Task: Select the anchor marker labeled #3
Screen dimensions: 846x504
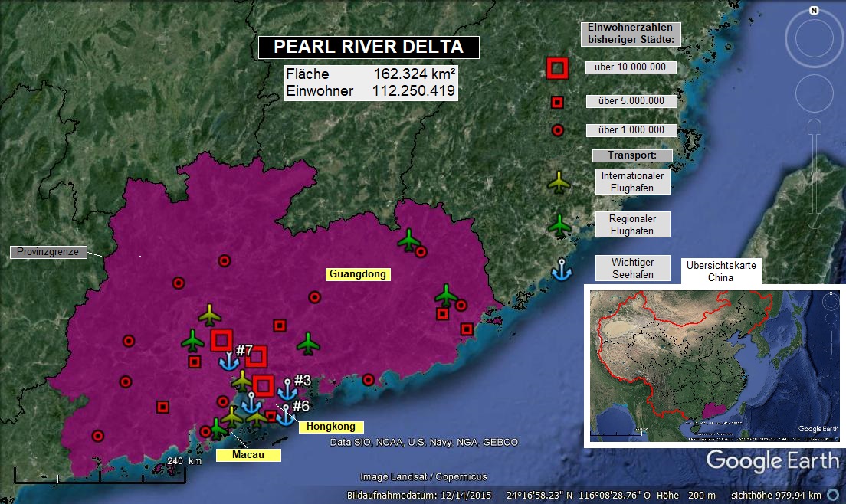Action: coord(287,389)
